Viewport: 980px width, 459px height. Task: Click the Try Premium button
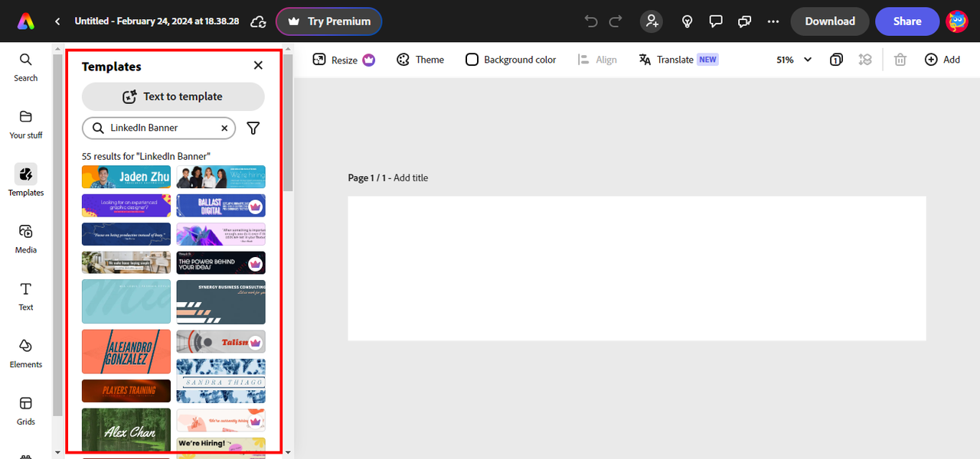pos(328,21)
